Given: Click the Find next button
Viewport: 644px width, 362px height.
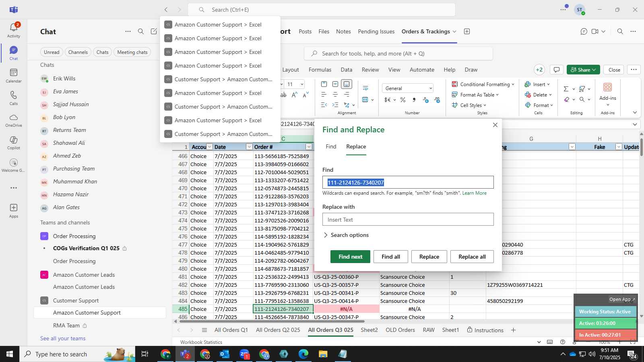Looking at the screenshot, I should [350, 257].
